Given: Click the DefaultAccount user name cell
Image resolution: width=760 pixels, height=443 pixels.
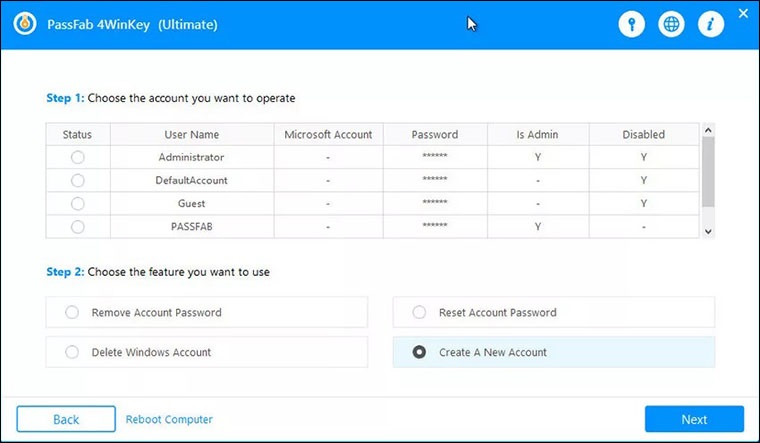Looking at the screenshot, I should coord(192,180).
